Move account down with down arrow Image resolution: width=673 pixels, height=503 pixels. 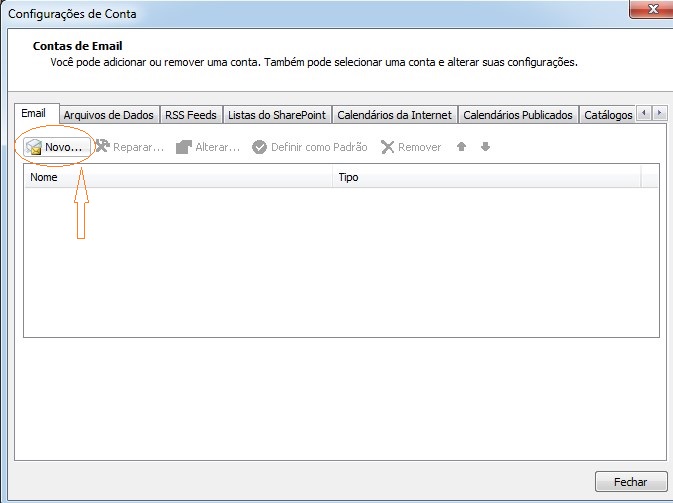(x=485, y=147)
